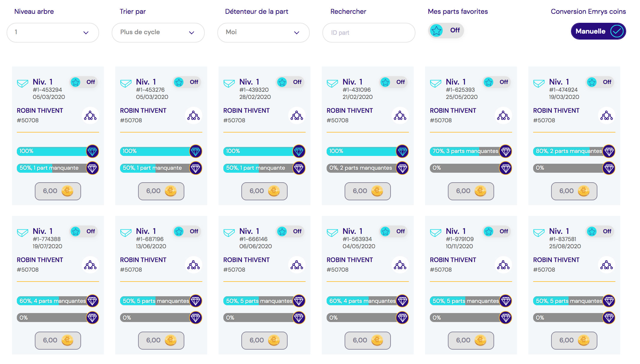Open the Détenteur de la part 'Moi' dropdown

pos(264,32)
